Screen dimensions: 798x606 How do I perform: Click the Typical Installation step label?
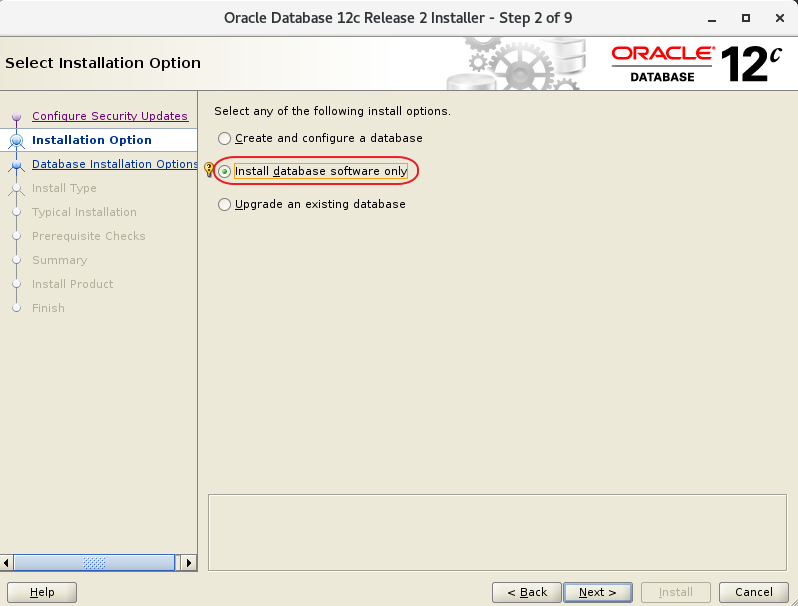coord(84,212)
